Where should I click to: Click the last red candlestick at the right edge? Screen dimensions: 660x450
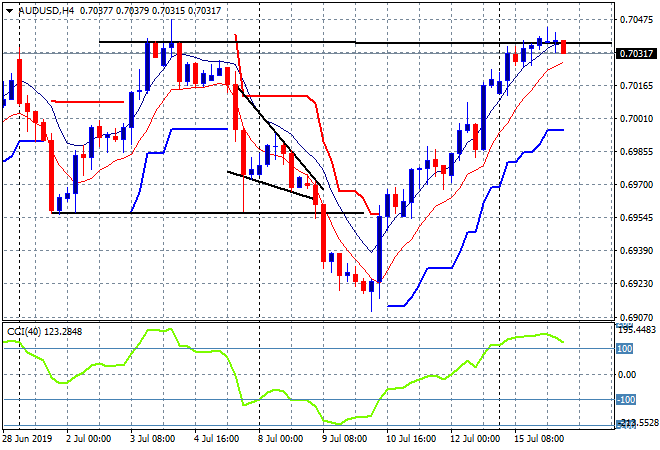point(563,47)
